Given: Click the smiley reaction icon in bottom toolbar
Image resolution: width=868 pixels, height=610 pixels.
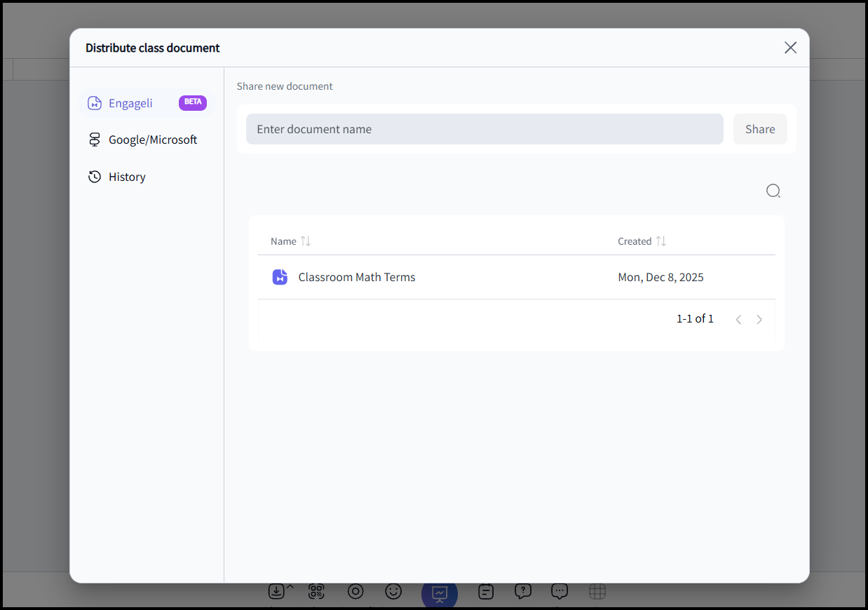Looking at the screenshot, I should tap(393, 592).
